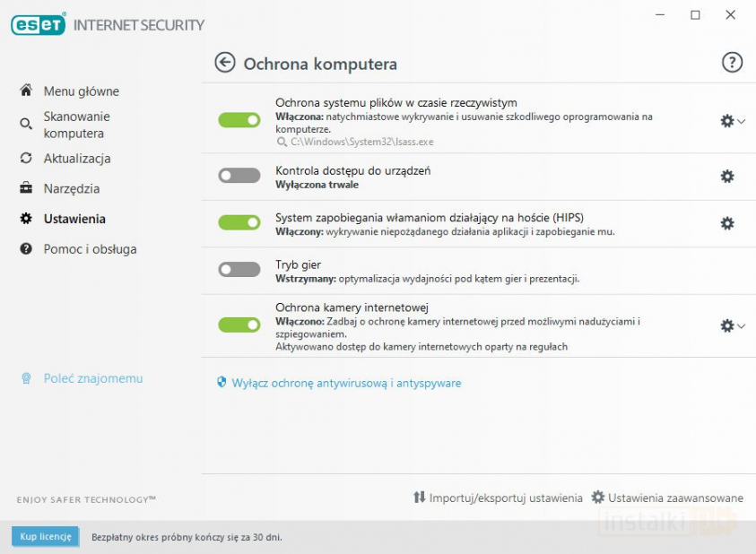Open help via the question mark icon
The image size is (756, 554).
[x=732, y=62]
